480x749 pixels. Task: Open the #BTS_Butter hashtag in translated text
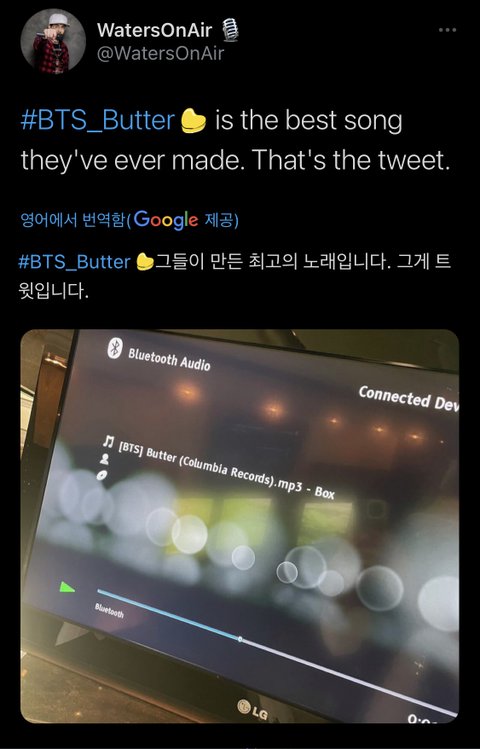coord(74,262)
